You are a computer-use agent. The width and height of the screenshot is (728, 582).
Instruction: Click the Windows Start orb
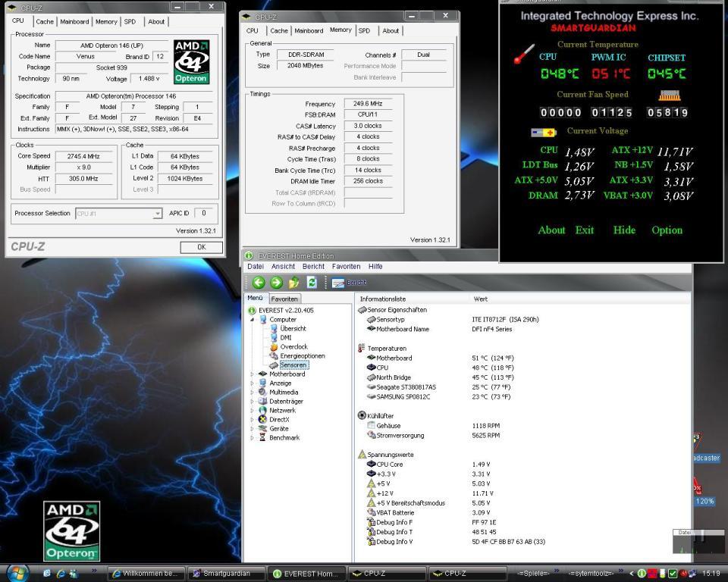pos(17,573)
